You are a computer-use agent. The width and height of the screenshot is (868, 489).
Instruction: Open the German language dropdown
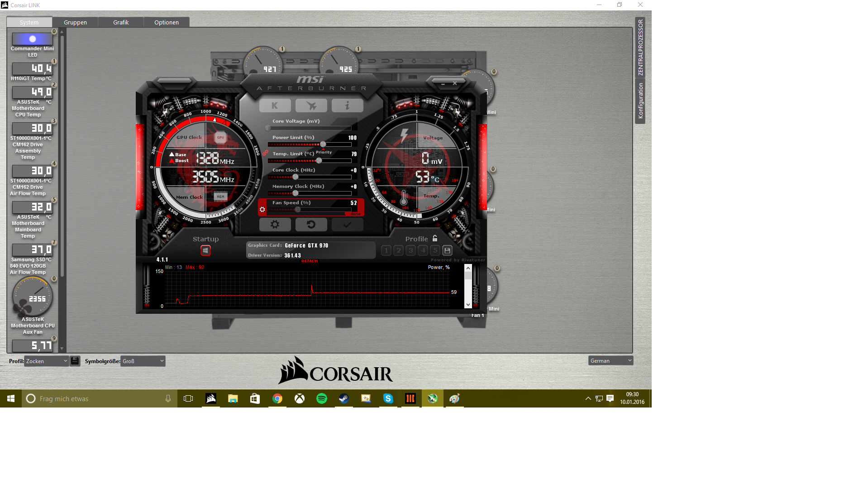tap(610, 360)
